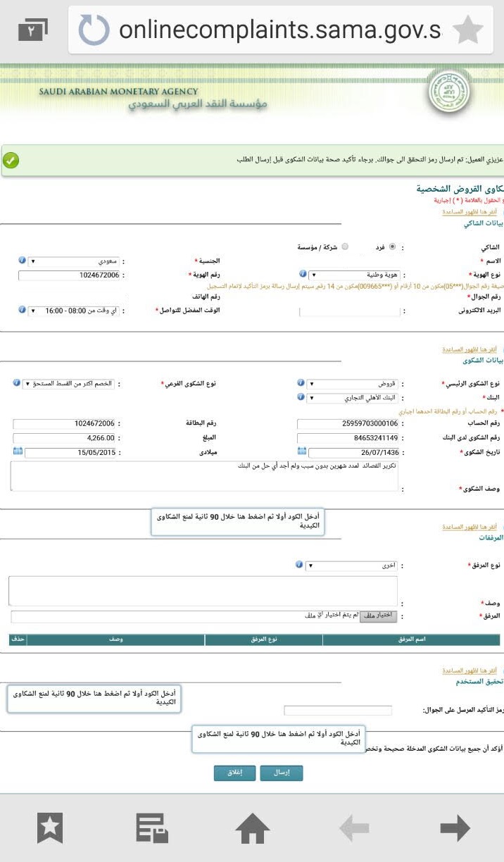Open the نوع الشكوى الفرعي dropdown
Viewport: 504px width, 862px height.
68,384
